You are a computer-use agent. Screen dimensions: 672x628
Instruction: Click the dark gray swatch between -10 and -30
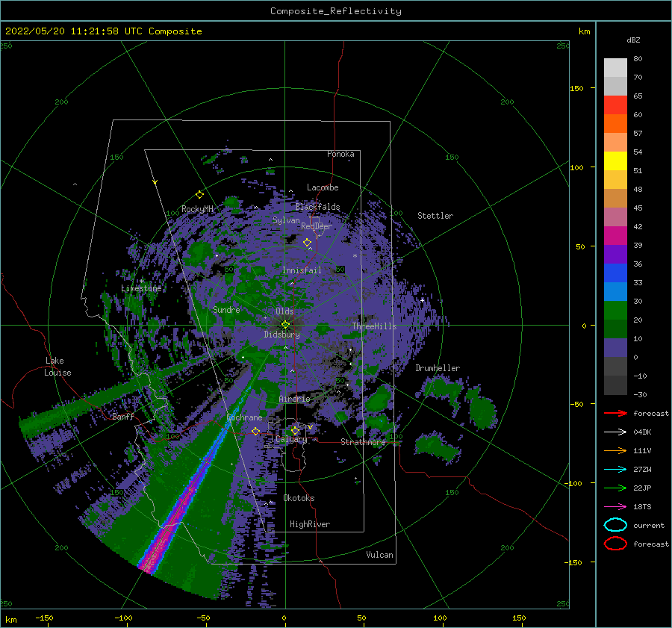[615, 385]
